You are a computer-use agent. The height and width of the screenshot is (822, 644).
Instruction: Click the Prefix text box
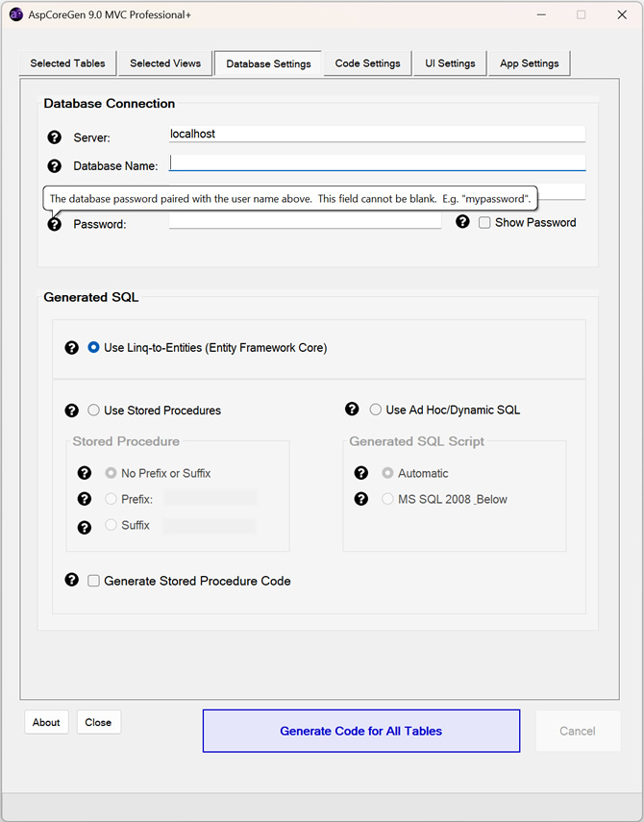[211, 498]
